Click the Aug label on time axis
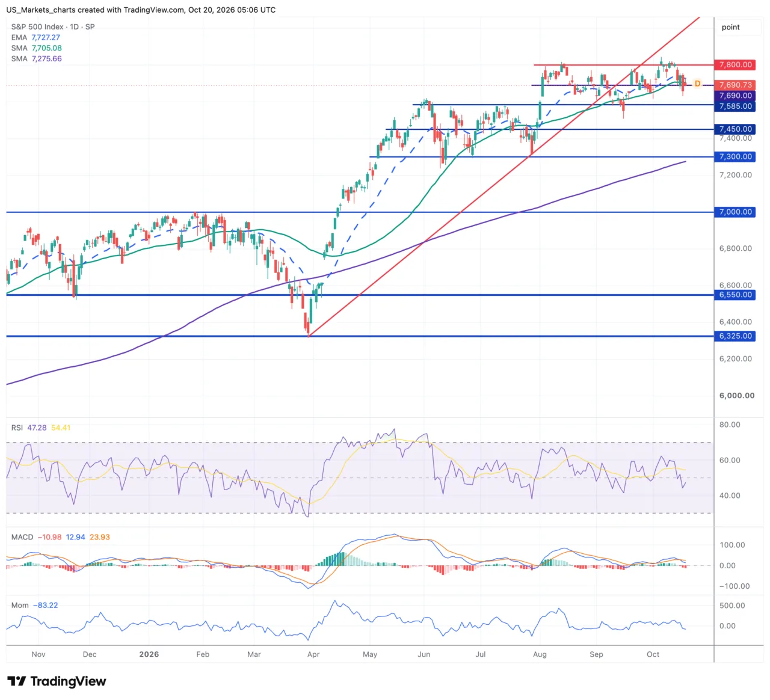This screenshot has width=770, height=700. [x=540, y=654]
